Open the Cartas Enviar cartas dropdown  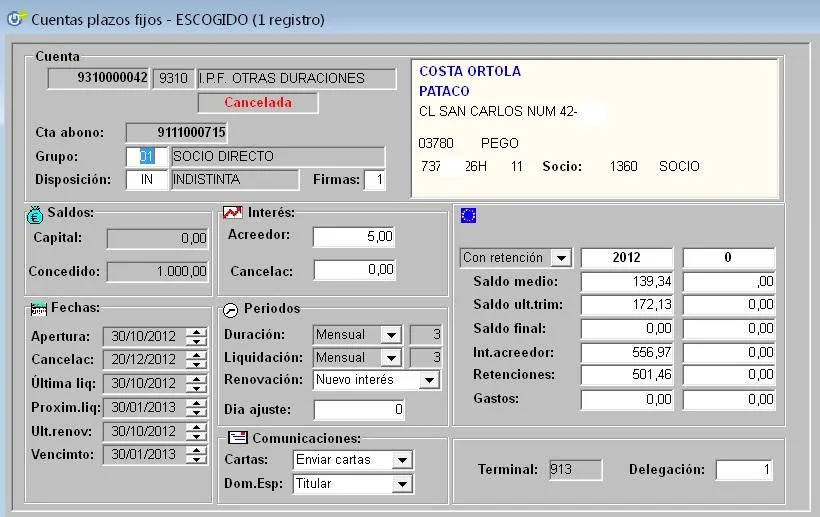[402, 460]
